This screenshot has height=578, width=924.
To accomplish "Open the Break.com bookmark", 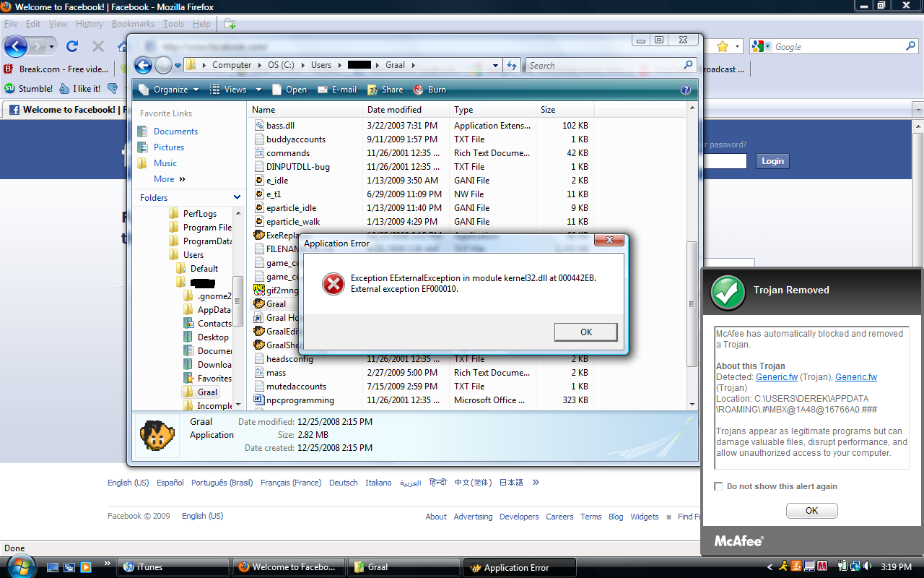I will pos(56,69).
